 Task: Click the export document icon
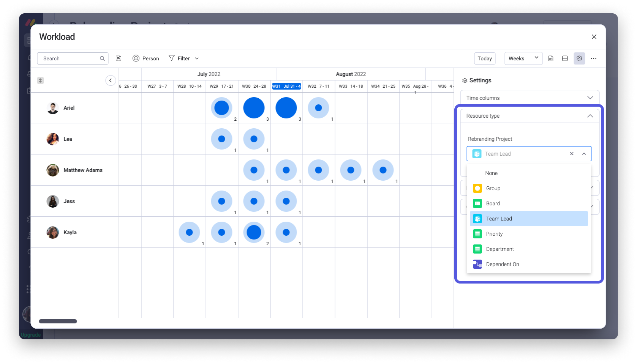point(551,58)
